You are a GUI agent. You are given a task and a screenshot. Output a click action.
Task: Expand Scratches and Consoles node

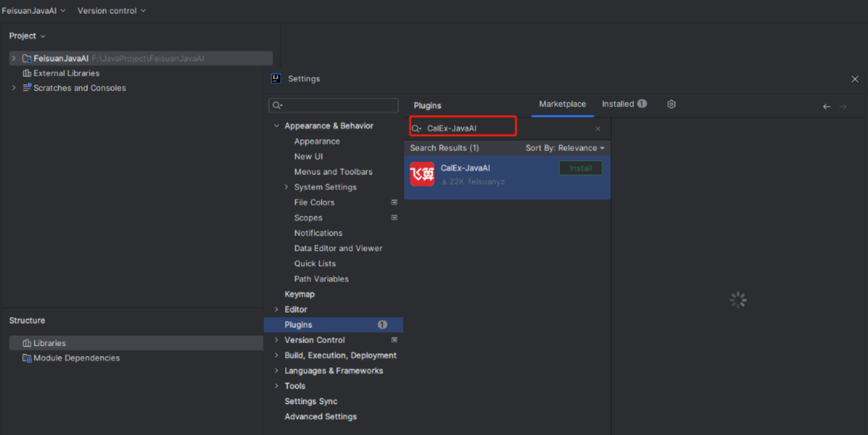coord(14,88)
